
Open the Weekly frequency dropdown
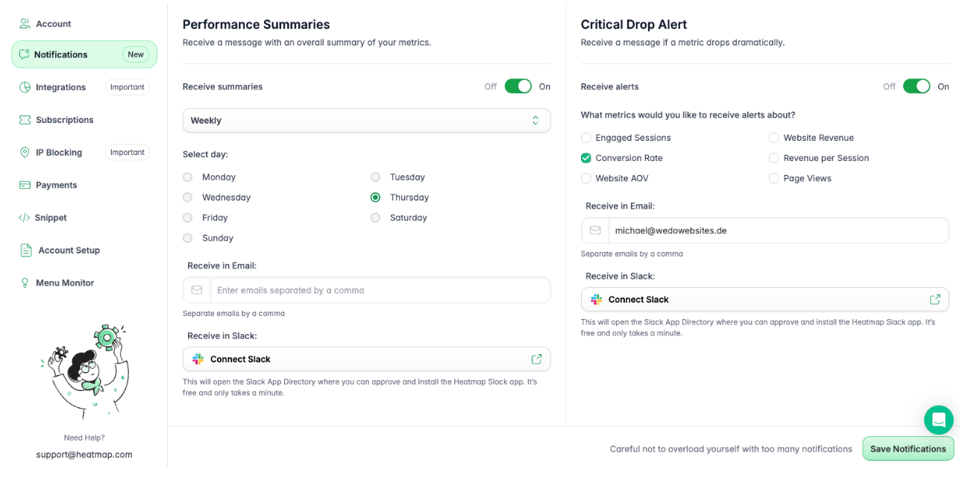tap(366, 121)
